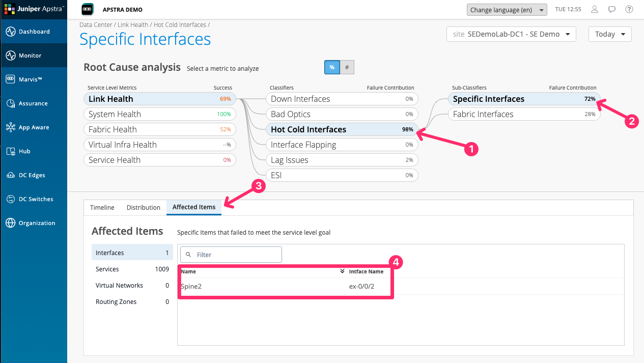The height and width of the screenshot is (363, 644).
Task: Toggle the % metric display mode
Action: click(332, 67)
